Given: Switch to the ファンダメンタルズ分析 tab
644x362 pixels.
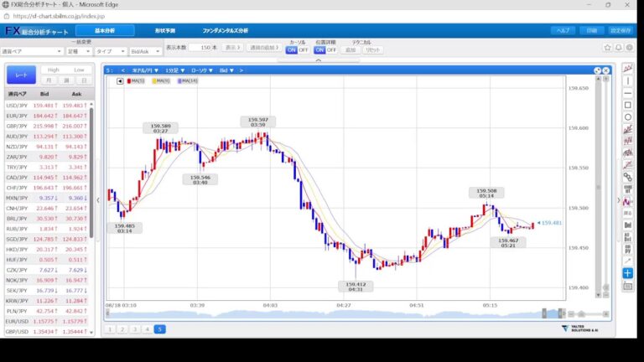Looking at the screenshot, I should tap(225, 31).
